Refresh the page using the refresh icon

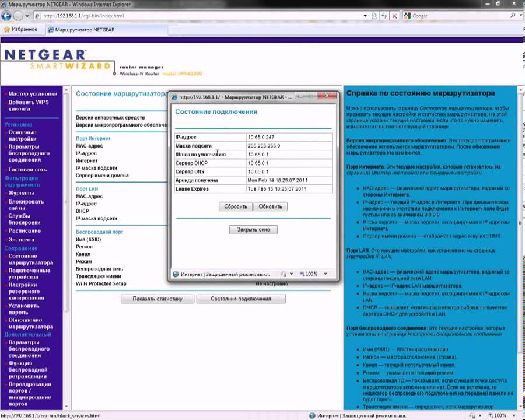click(384, 16)
